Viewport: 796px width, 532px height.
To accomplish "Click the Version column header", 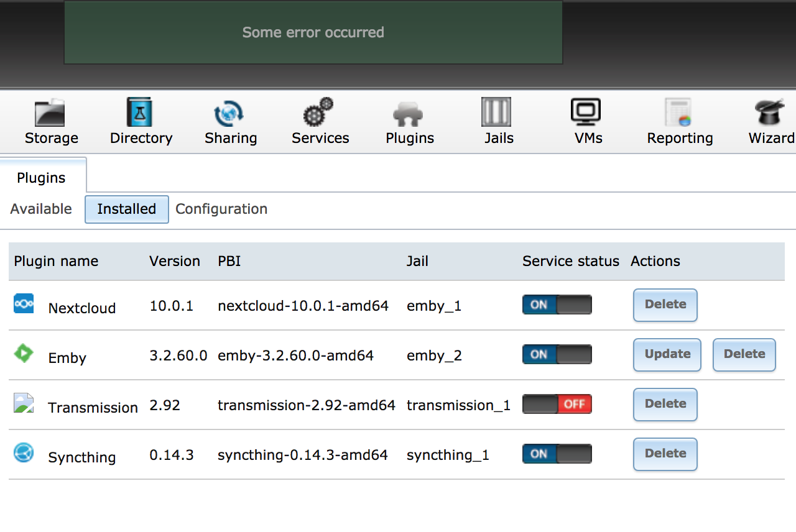I will (175, 261).
